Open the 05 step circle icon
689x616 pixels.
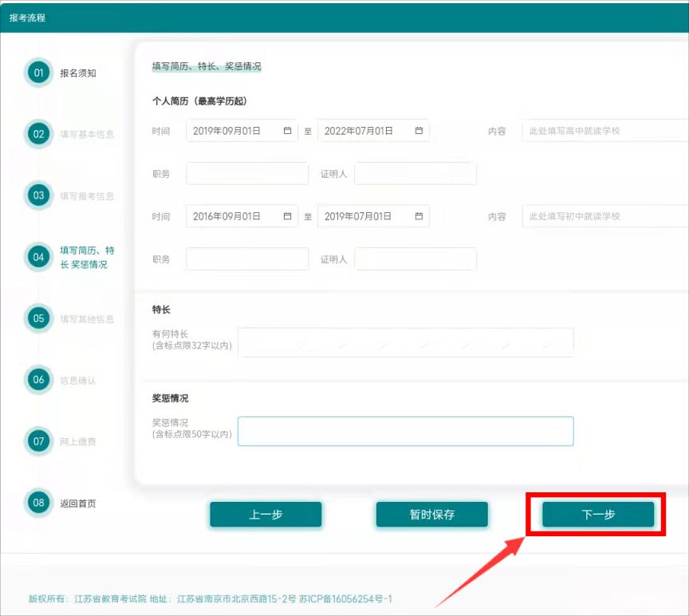[x=38, y=318]
